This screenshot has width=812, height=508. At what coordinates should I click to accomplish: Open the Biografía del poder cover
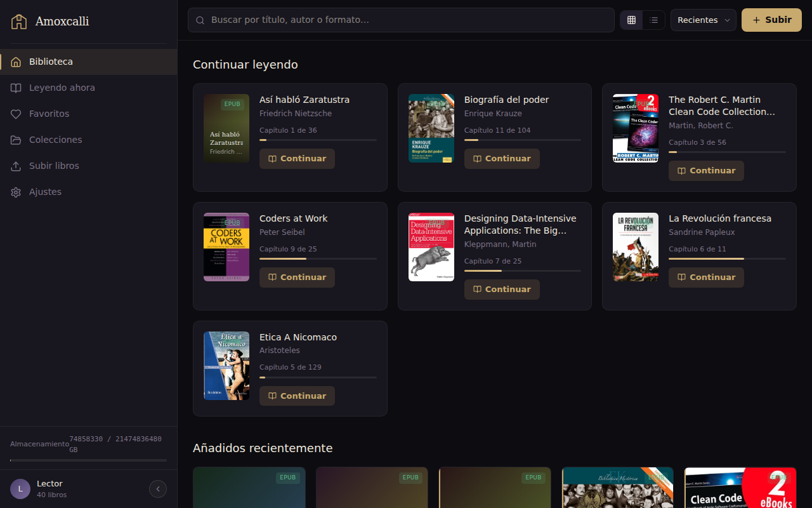[431, 128]
